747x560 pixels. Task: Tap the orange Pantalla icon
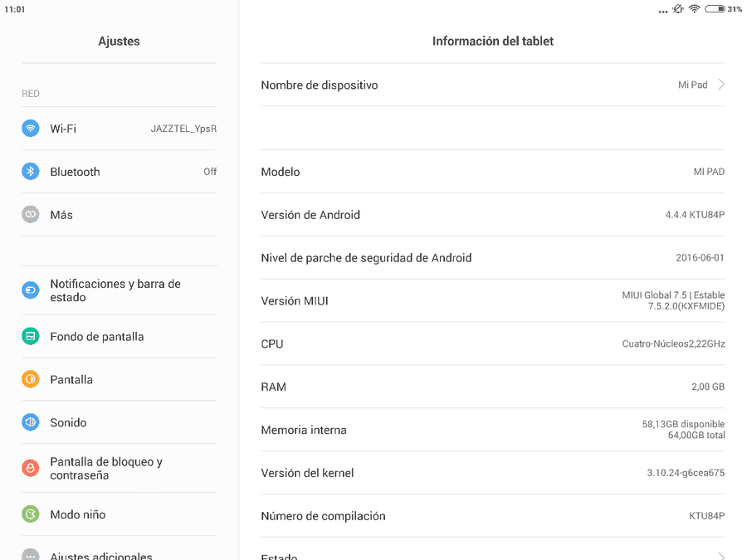[x=31, y=379]
